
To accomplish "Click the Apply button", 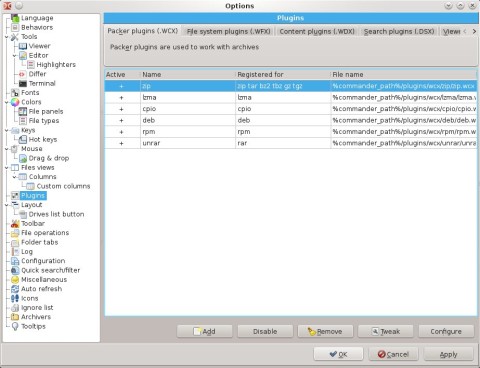I will [x=448, y=354].
